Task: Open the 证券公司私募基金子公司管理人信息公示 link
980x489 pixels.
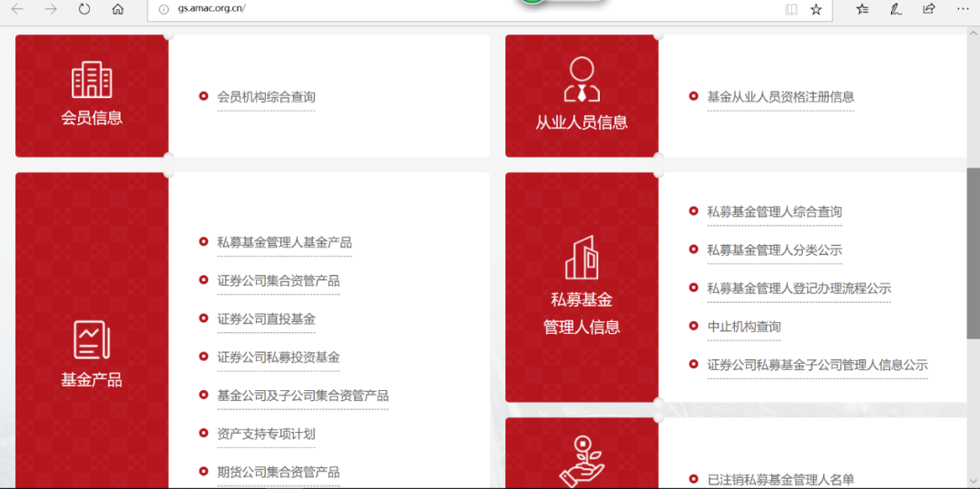Action: pyautogui.click(x=818, y=365)
